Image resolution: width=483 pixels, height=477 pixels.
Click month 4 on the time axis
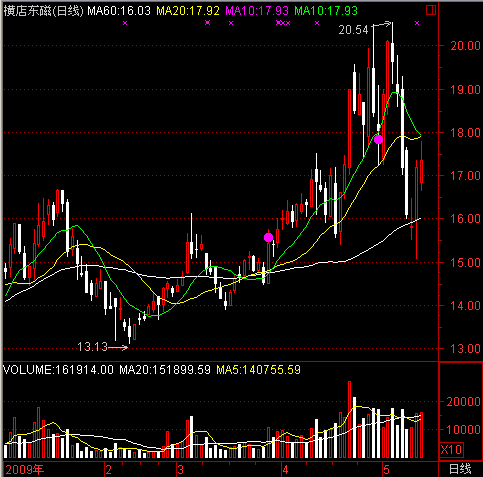[x=285, y=470]
